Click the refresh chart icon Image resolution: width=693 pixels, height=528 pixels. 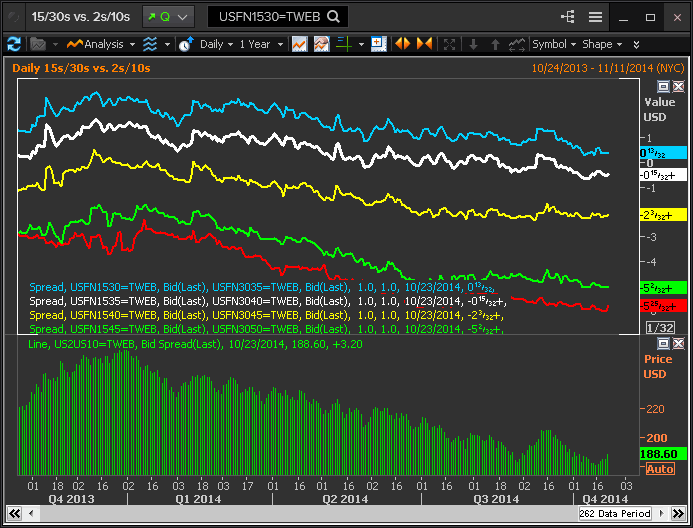14,44
